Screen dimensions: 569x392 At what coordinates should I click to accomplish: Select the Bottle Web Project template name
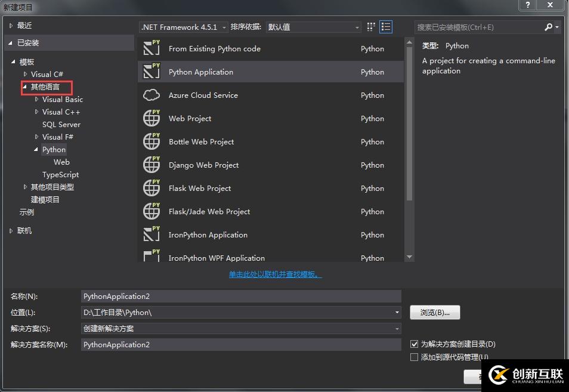coord(202,141)
